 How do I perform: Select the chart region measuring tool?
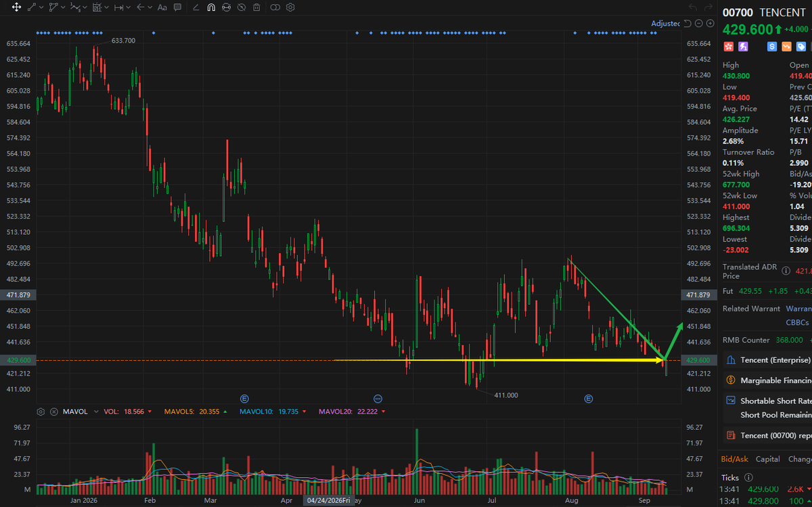pyautogui.click(x=97, y=8)
